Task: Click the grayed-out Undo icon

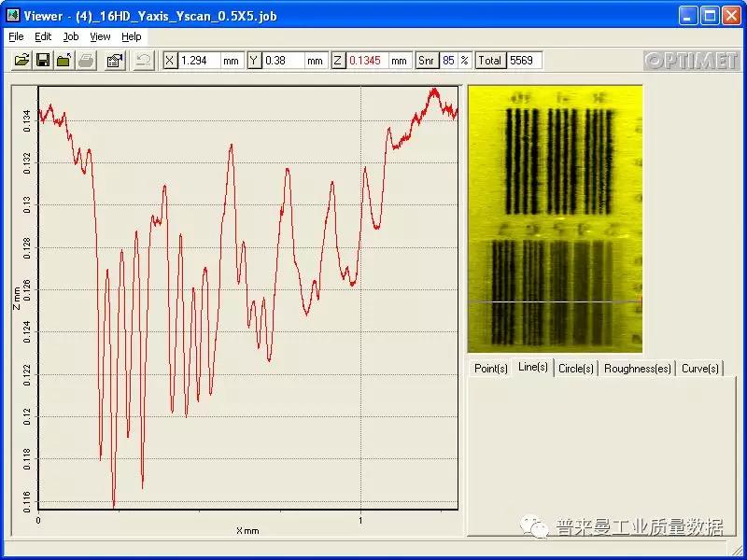Action: click(144, 61)
